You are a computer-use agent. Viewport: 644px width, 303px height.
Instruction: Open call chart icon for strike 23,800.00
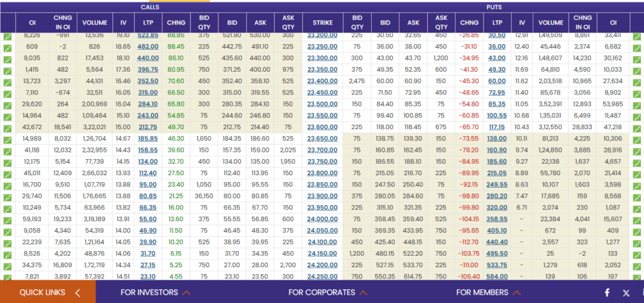tap(8, 174)
